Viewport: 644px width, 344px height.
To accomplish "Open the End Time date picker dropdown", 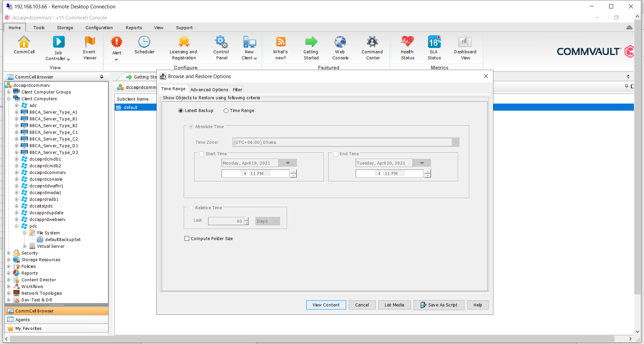I will pyautogui.click(x=422, y=163).
